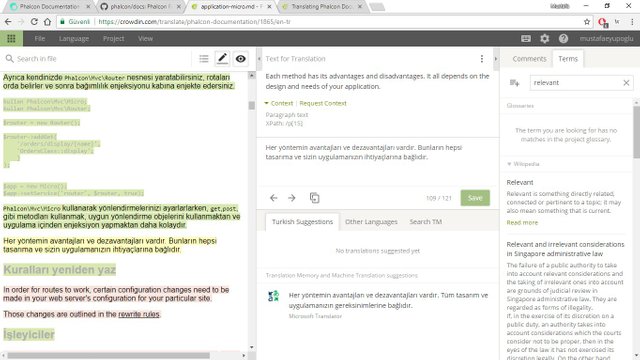Switch to Turkish Suggestions tab

[x=302, y=222]
